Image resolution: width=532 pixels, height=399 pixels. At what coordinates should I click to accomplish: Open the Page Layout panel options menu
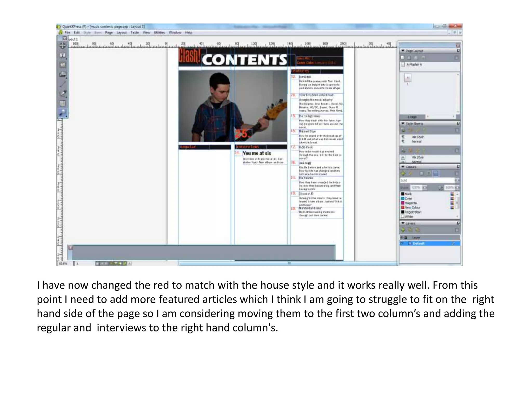click(x=458, y=51)
